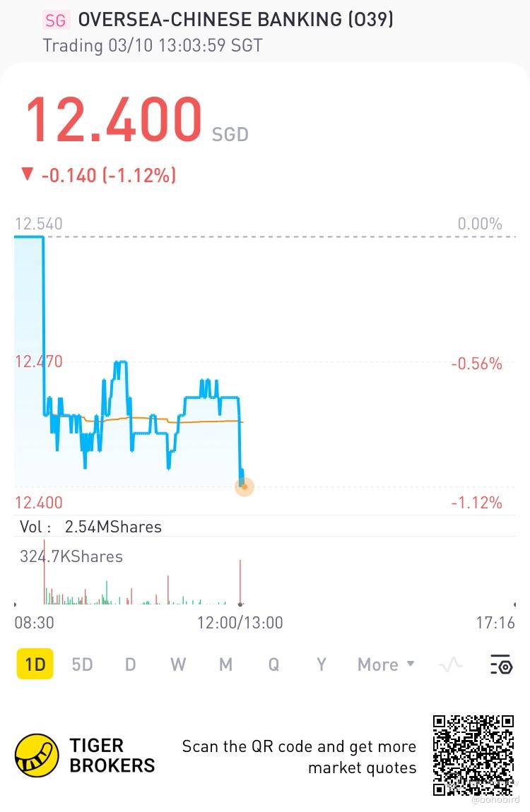Scan area: click the QR code
This screenshot has width=530, height=812.
473,755
